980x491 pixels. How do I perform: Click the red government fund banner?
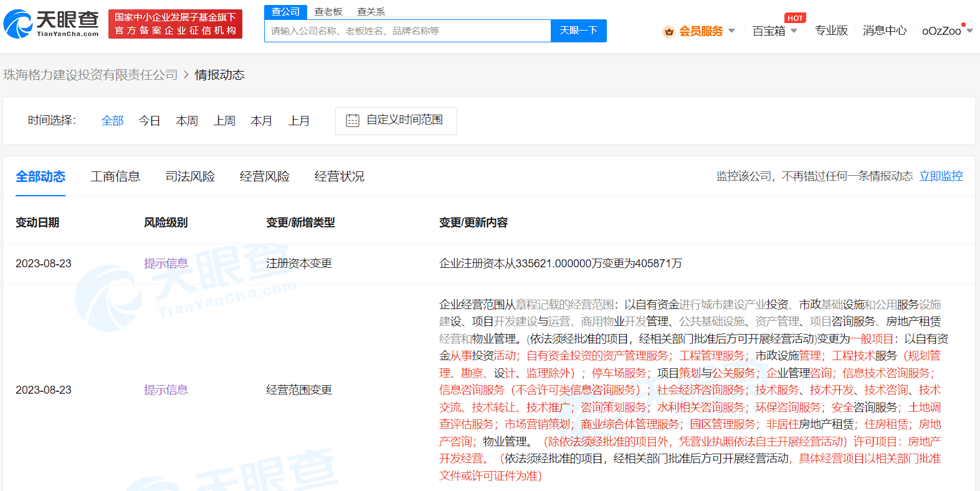pyautogui.click(x=175, y=24)
